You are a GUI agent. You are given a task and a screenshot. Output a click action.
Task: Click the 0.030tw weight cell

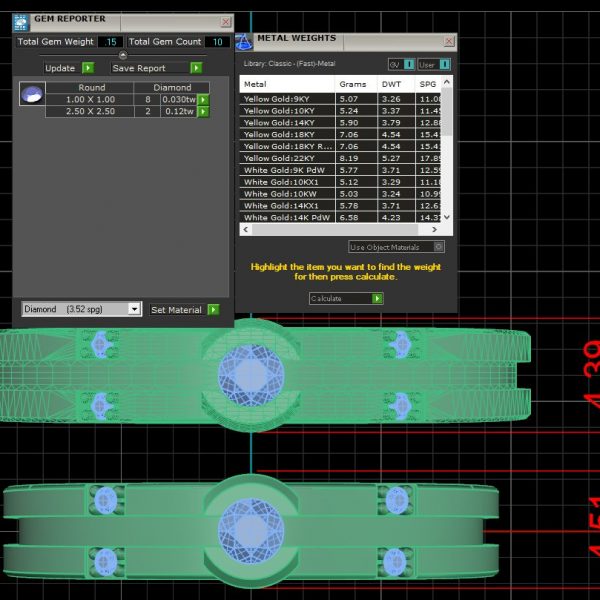179,100
